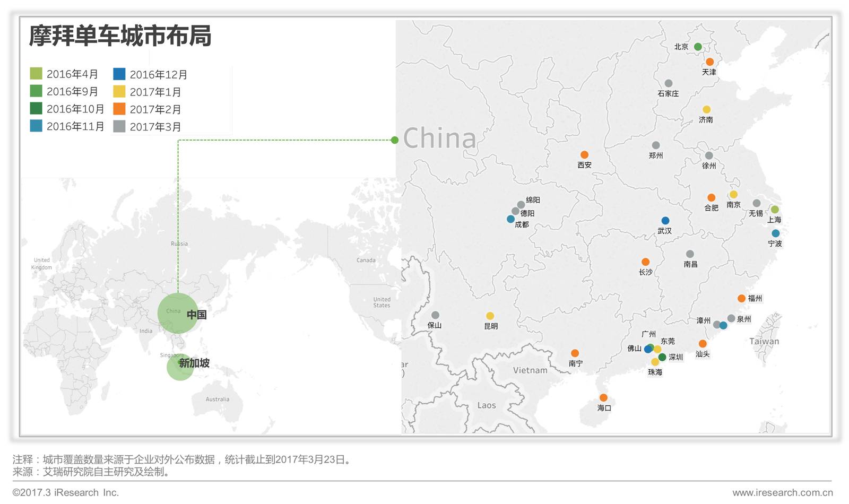Select the 东莞 city label
Viewport: 849px width, 504px height.
pos(668,341)
